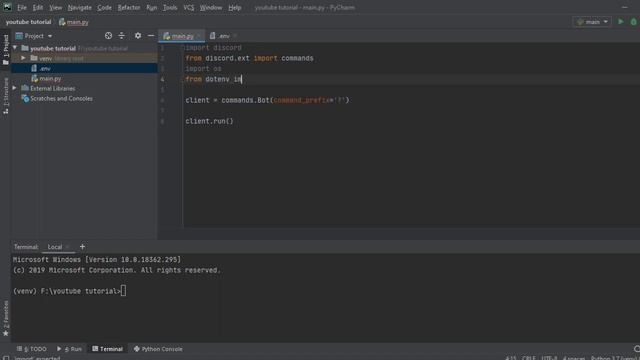Screen dimensions: 640x360
Task: Click the client = commands.Bot line
Action: click(x=267, y=100)
